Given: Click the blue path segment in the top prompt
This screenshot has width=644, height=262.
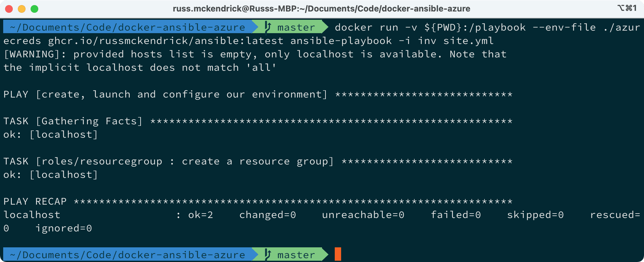Looking at the screenshot, I should tap(128, 27).
